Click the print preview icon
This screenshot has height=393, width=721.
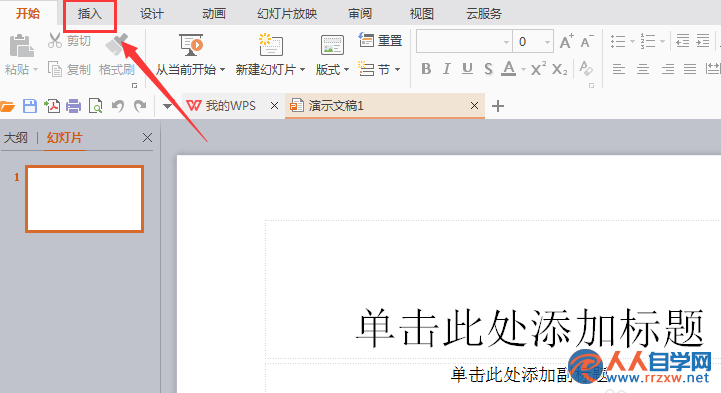click(x=96, y=106)
